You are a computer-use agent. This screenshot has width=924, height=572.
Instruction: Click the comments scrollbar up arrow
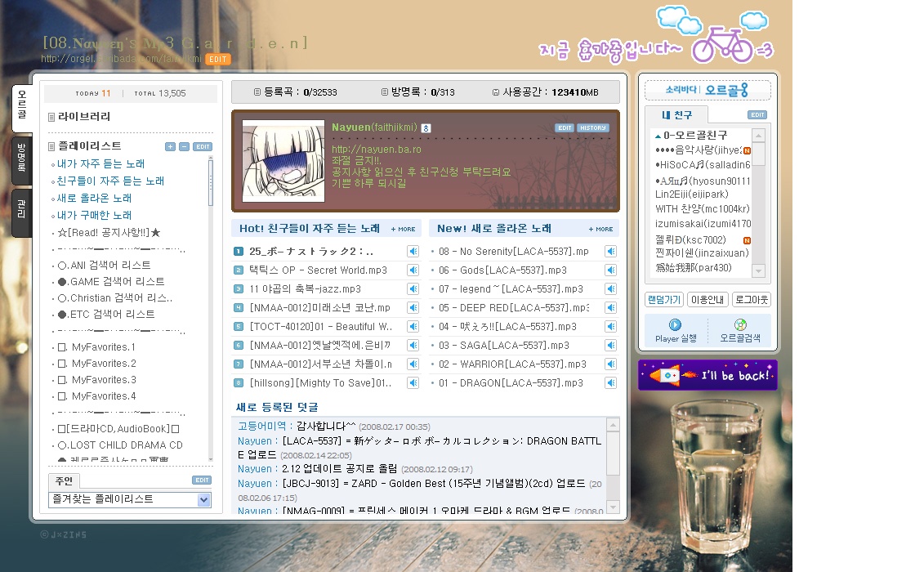point(613,425)
